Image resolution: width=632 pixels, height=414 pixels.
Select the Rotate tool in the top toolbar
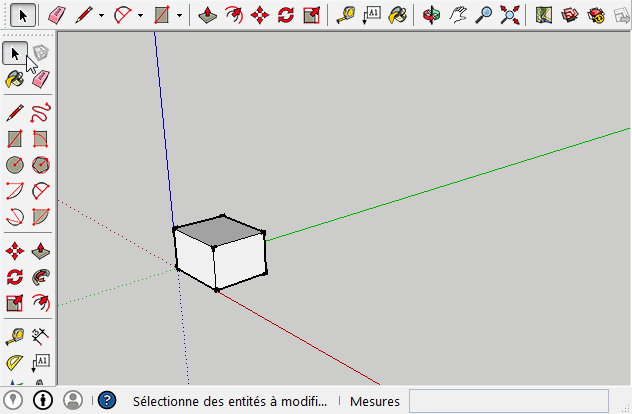coord(286,15)
